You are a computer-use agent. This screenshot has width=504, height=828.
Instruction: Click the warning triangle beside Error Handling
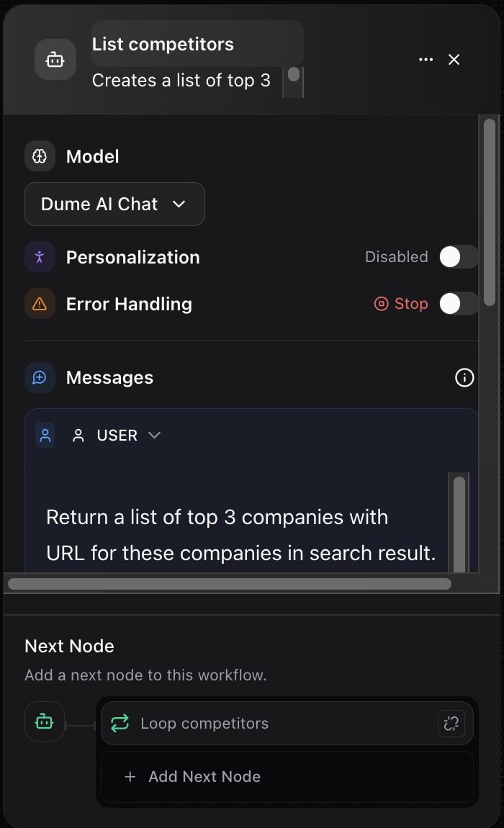40,304
